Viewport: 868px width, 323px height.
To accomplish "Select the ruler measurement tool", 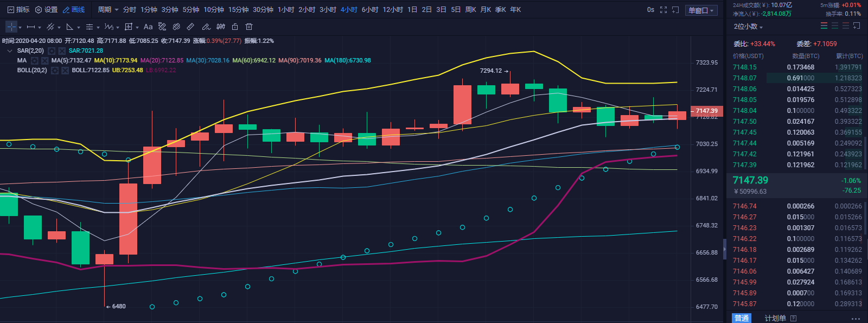I will [x=190, y=27].
